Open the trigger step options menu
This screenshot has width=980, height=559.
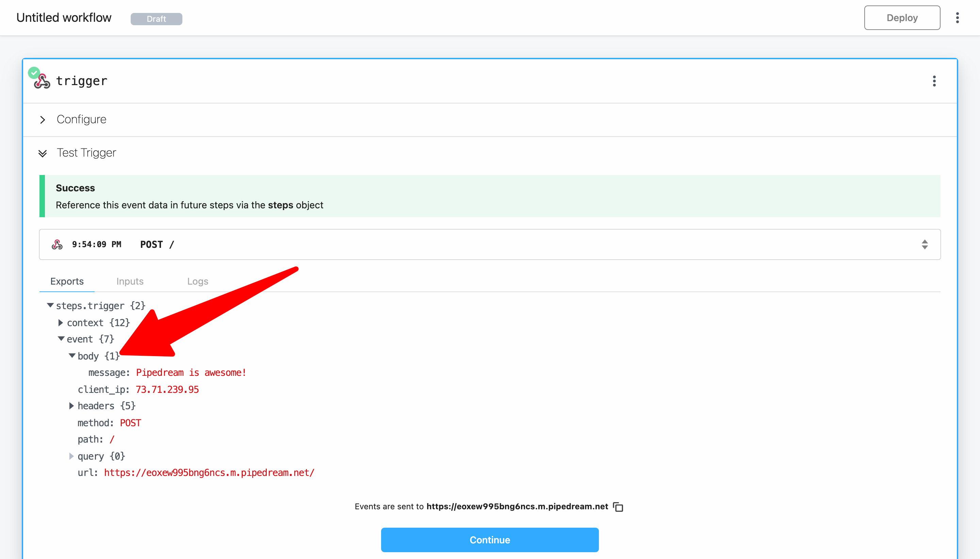934,81
